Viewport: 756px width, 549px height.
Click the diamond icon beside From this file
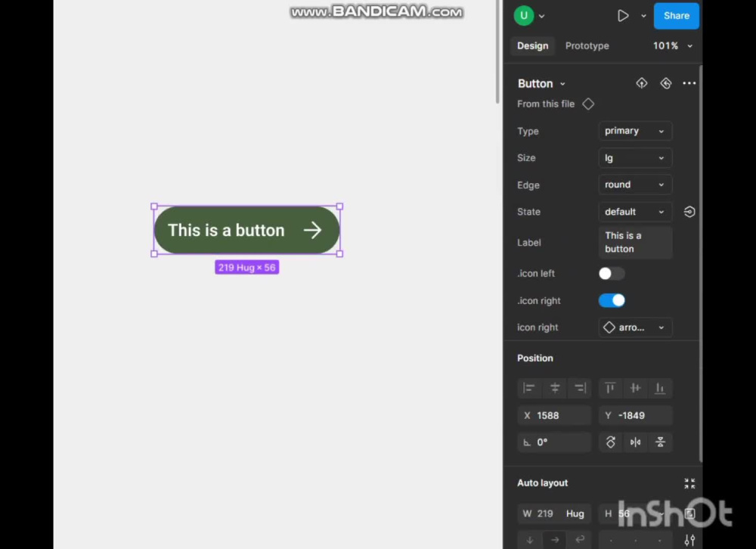coord(587,104)
